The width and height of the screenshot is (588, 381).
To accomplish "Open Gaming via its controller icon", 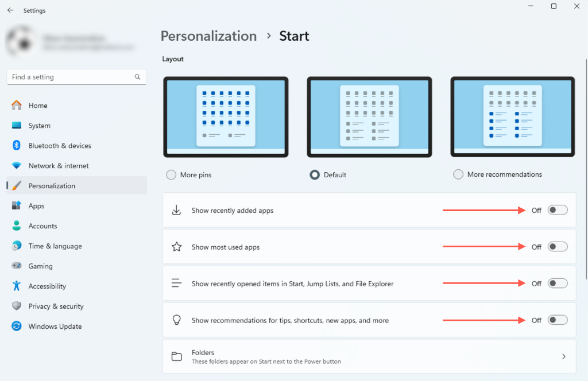I will (17, 266).
